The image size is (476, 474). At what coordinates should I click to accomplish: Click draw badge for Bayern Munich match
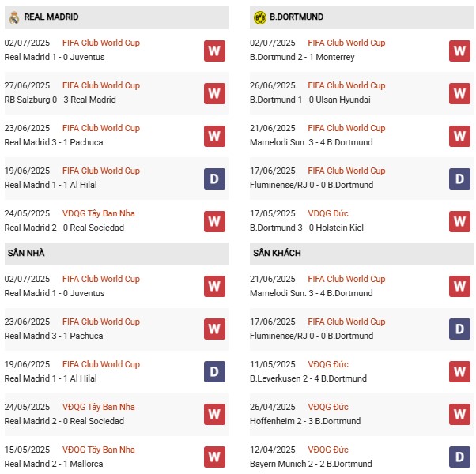(459, 457)
